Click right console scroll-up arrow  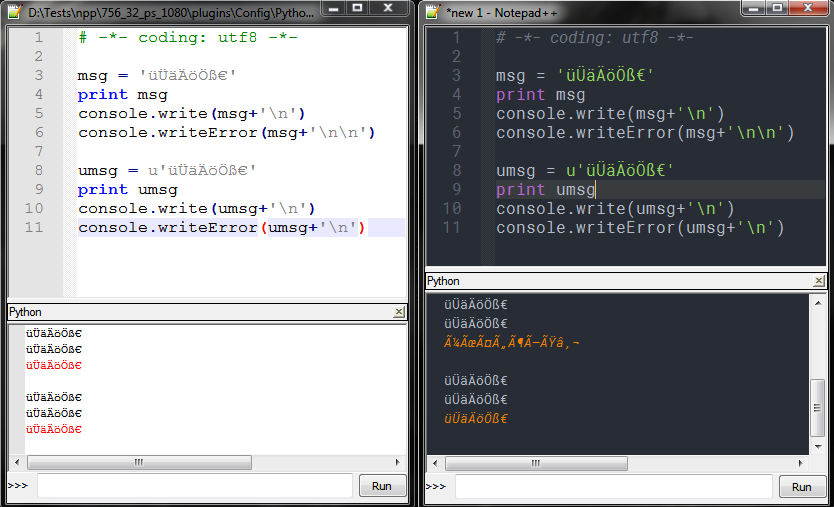pos(818,303)
